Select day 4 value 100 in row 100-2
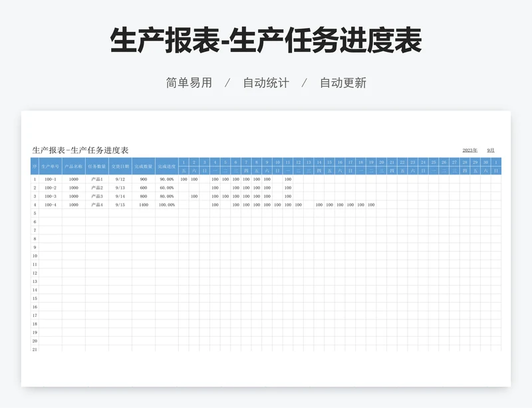The height and width of the screenshot is (408, 532). tap(215, 188)
